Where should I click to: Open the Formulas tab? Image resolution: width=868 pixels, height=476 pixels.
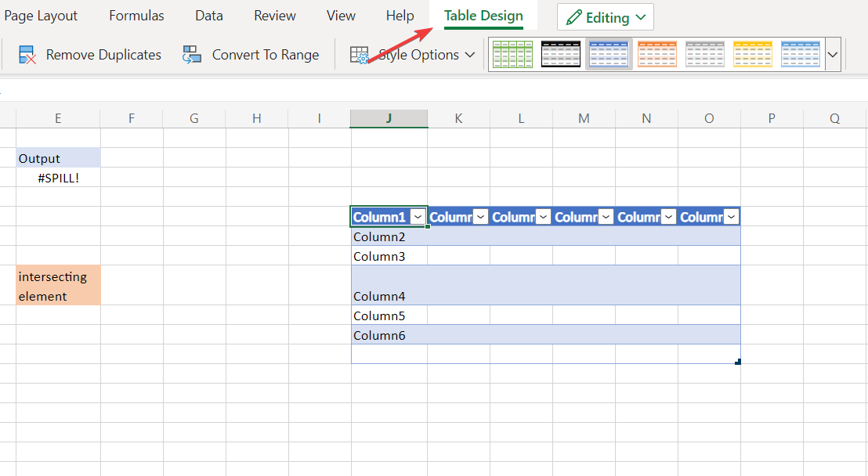click(137, 16)
